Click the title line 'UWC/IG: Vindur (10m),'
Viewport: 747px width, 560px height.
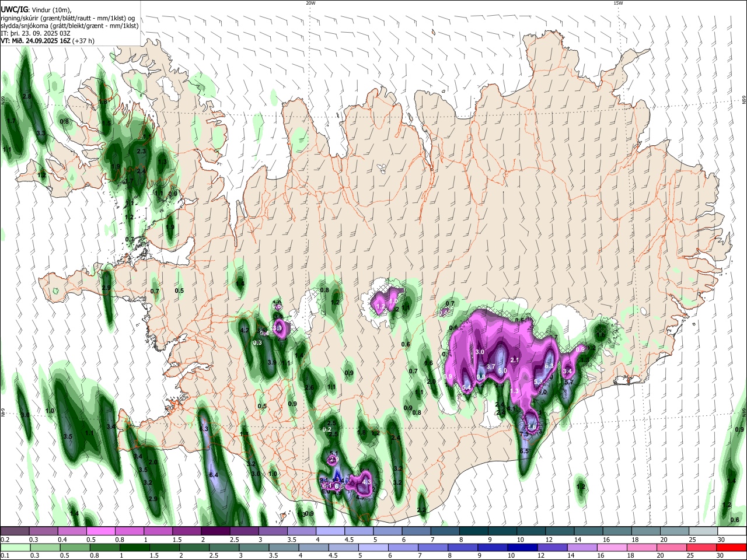tap(37, 10)
